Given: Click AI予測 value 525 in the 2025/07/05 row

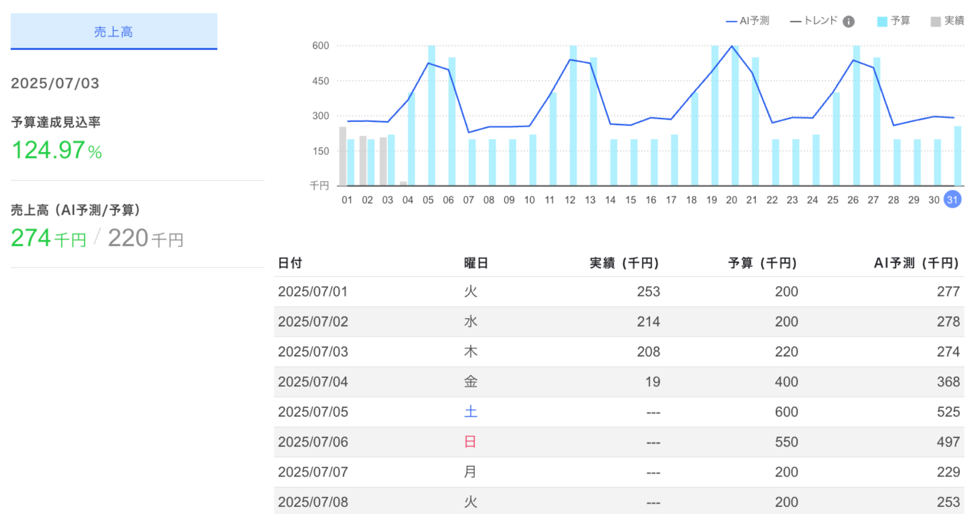Looking at the screenshot, I should coord(948,412).
